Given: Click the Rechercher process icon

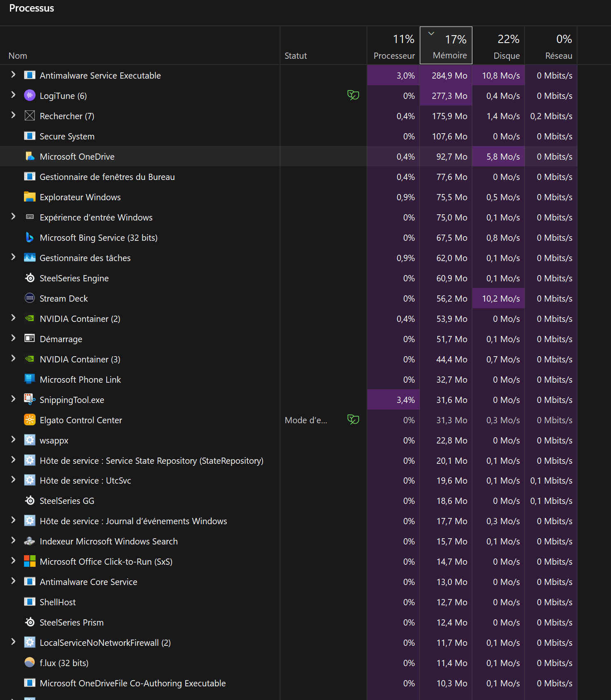Looking at the screenshot, I should tap(30, 116).
